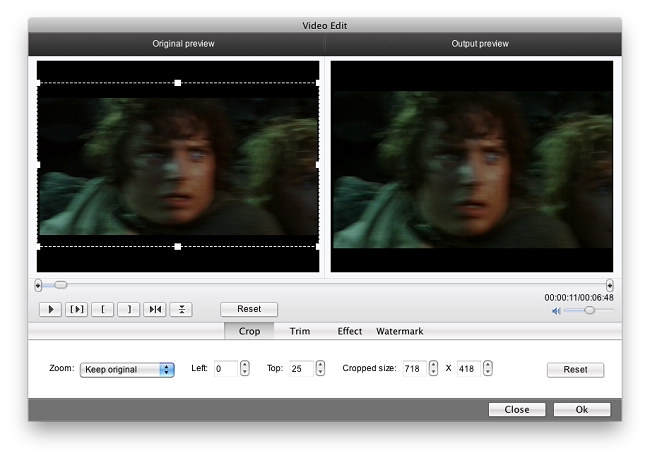Click the split clip icon button
Image resolution: width=650 pixels, height=460 pixels.
tap(155, 309)
